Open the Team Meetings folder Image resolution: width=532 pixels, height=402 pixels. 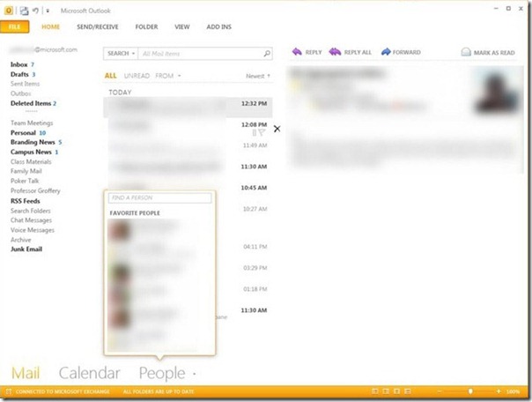(x=32, y=123)
